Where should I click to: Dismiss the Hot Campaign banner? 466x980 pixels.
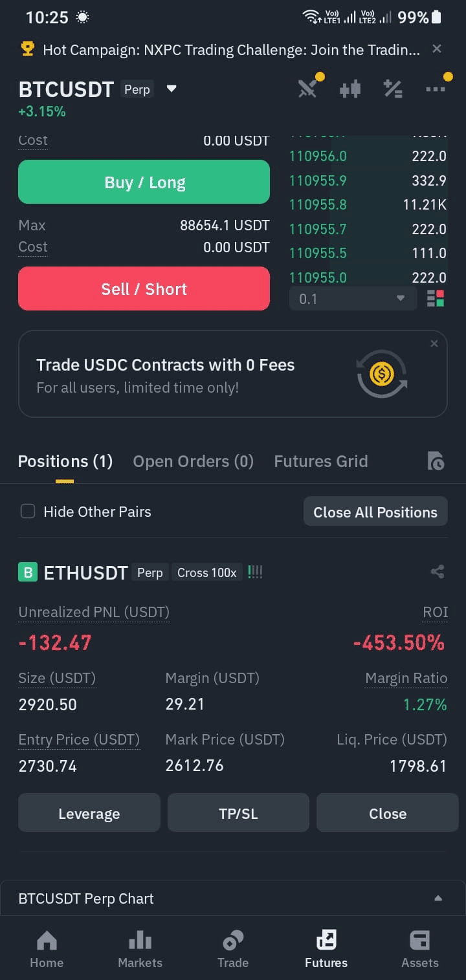click(437, 49)
